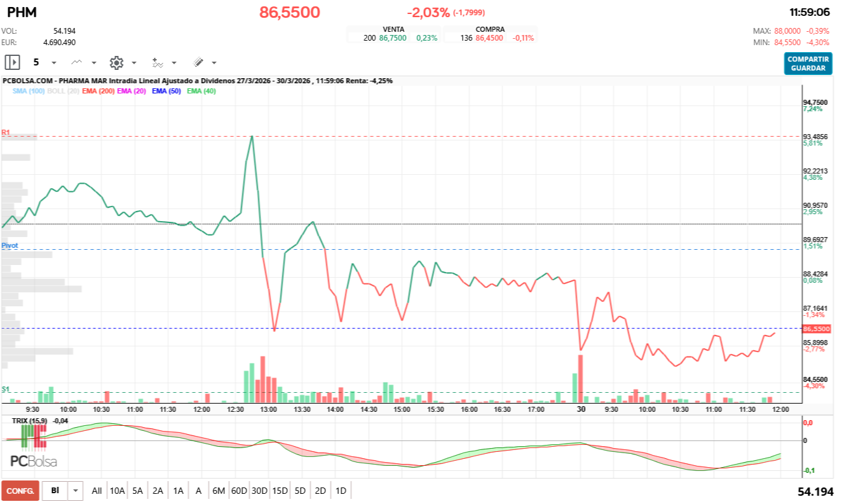Expand the 5-minute interval dropdown
The width and height of the screenshot is (842, 504).
pos(53,63)
